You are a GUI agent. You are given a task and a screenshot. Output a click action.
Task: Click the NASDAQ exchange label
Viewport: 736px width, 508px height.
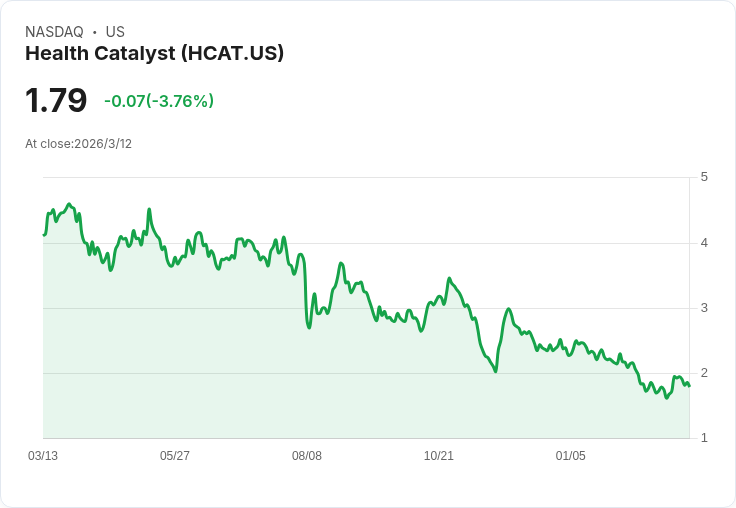(54, 32)
